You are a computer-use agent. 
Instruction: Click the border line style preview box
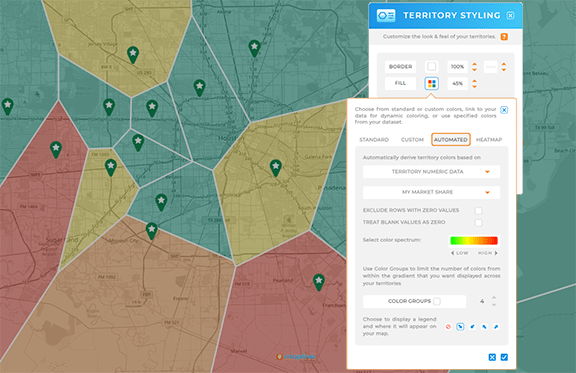tap(490, 67)
